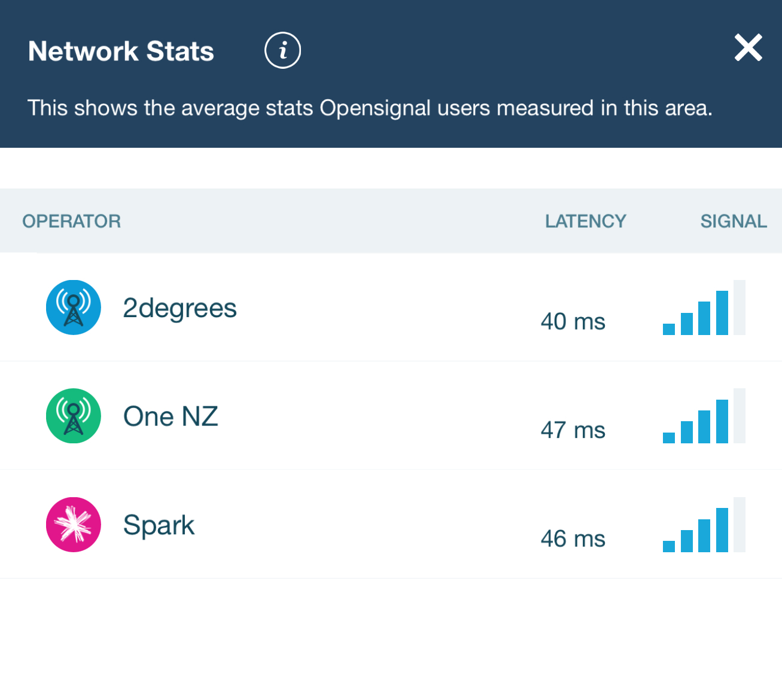Select the One NZ operator name
The height and width of the screenshot is (700, 782).
click(171, 416)
